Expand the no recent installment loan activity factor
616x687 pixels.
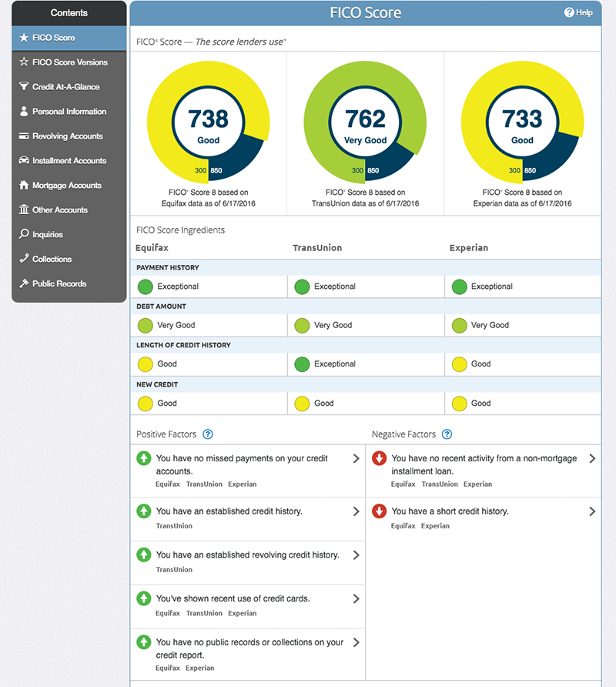click(x=591, y=459)
